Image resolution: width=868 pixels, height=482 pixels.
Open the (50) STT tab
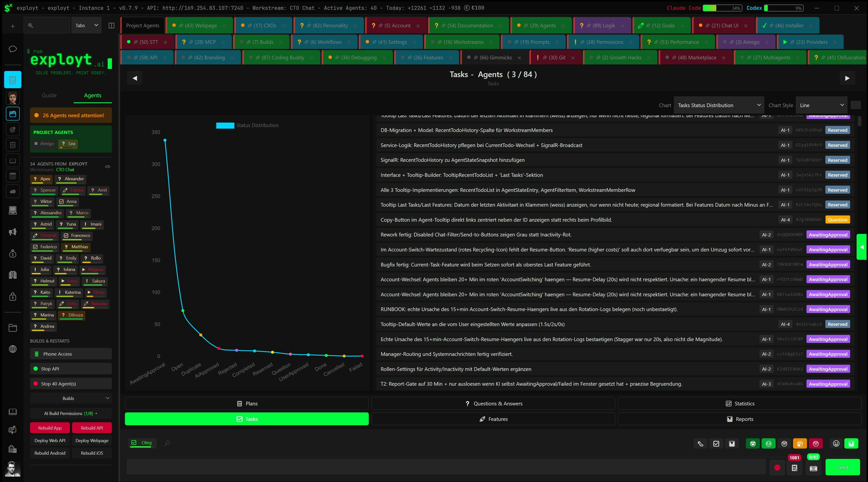point(148,42)
